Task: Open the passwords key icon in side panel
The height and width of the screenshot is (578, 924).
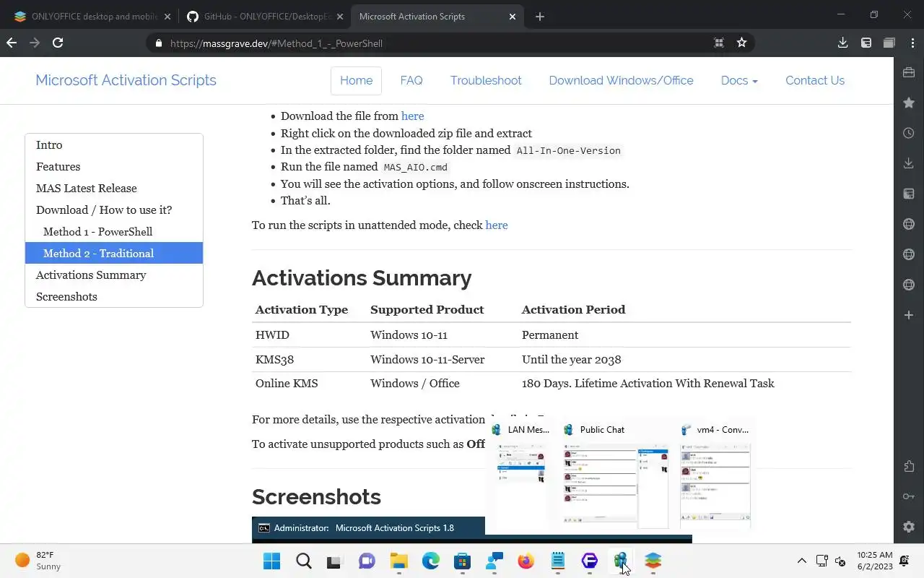Action: [x=909, y=496]
